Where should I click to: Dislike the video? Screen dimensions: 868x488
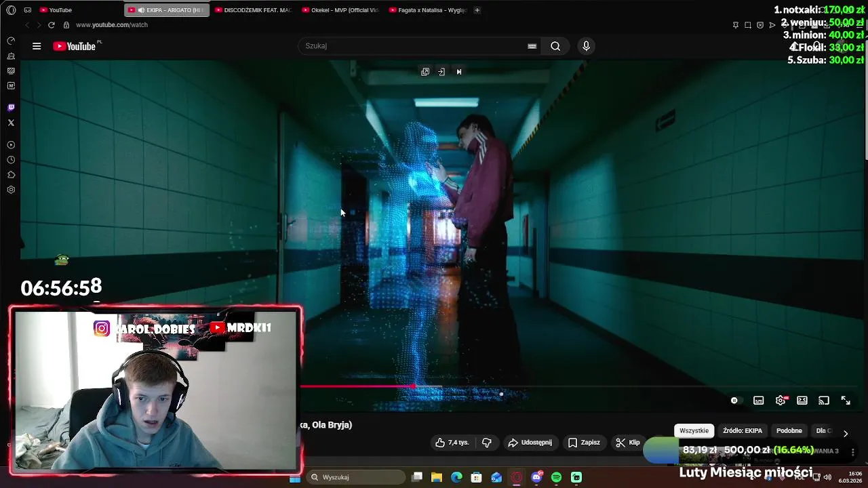coord(486,443)
